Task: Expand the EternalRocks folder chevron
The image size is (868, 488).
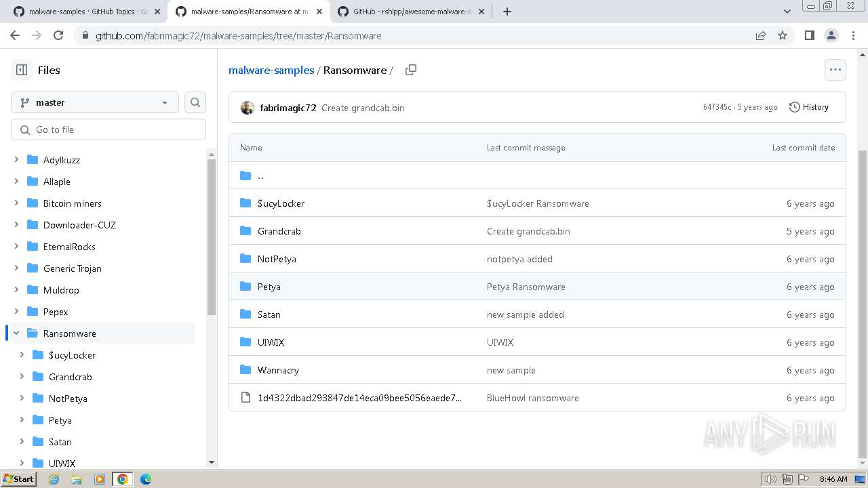Action: 16,247
